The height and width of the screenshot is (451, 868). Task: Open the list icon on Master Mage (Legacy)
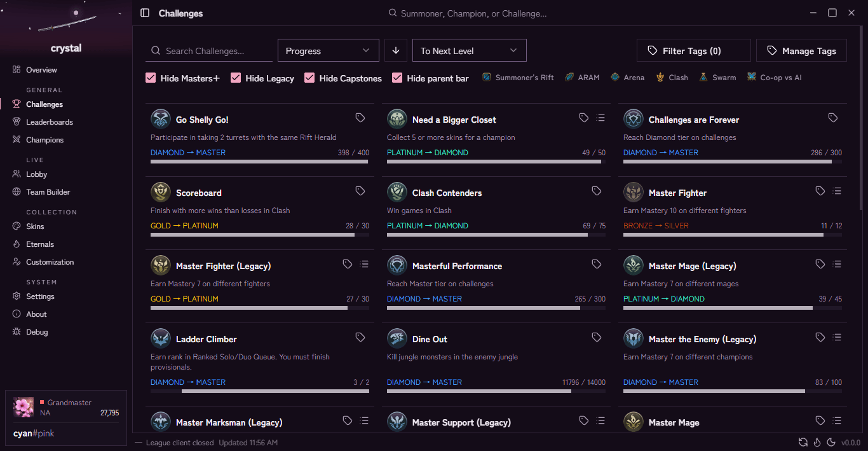[x=837, y=264]
